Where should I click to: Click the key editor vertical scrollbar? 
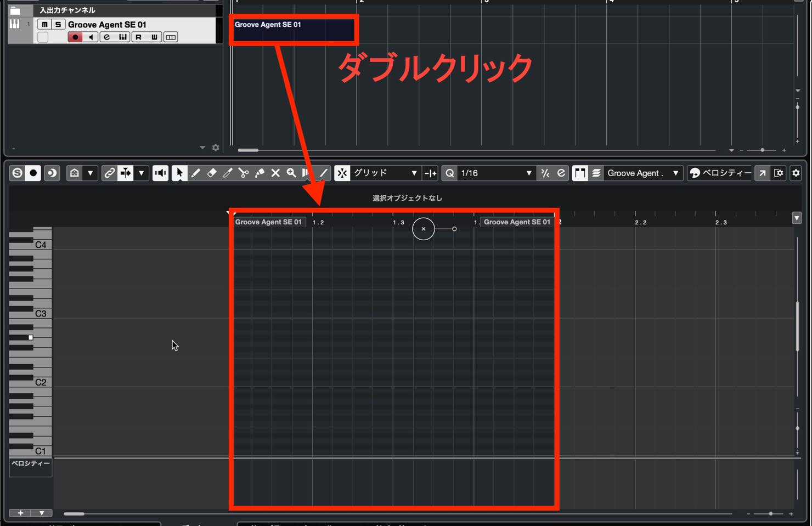798,326
